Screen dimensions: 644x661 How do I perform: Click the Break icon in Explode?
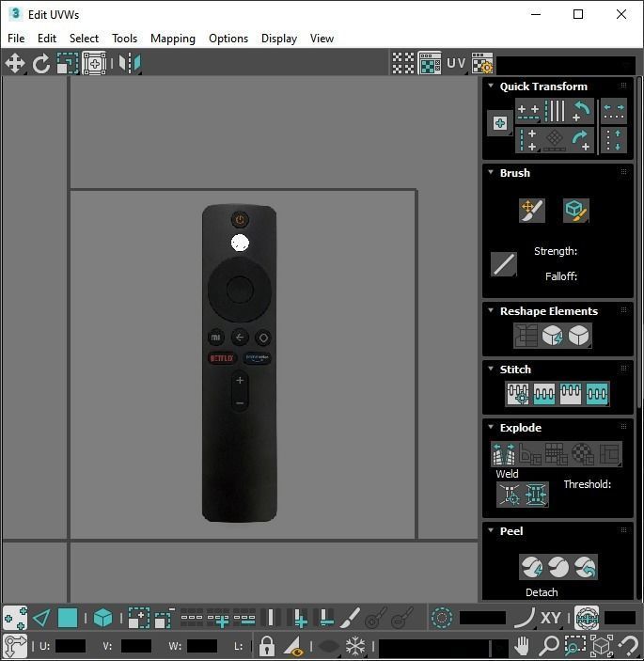[x=504, y=454]
